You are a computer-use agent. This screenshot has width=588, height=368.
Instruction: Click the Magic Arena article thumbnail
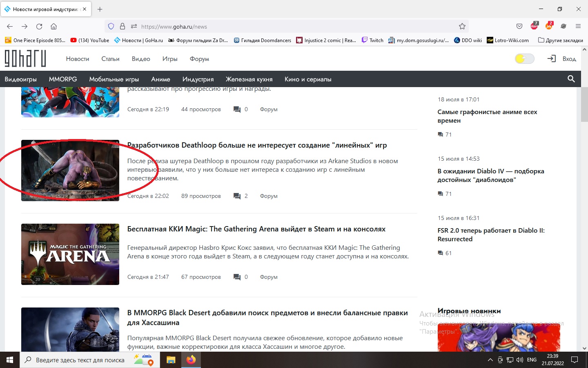[x=70, y=254]
